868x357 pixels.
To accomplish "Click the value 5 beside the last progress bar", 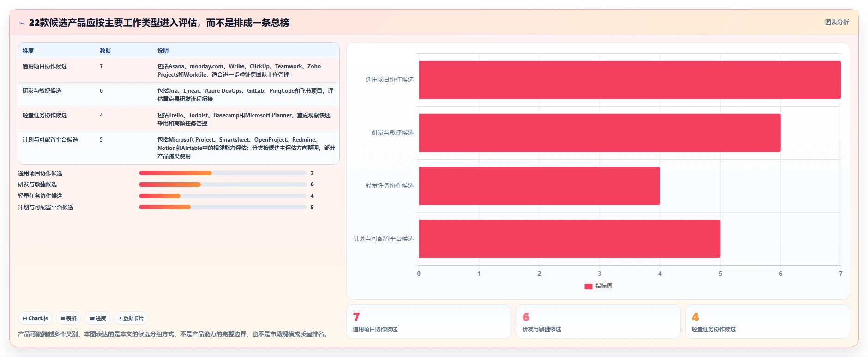I will [x=312, y=208].
